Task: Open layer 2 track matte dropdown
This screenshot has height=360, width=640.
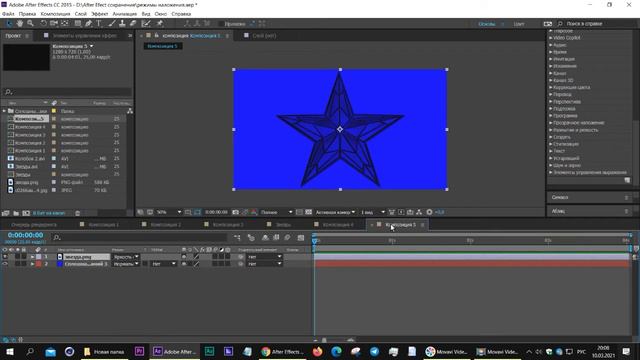Action: tap(164, 264)
